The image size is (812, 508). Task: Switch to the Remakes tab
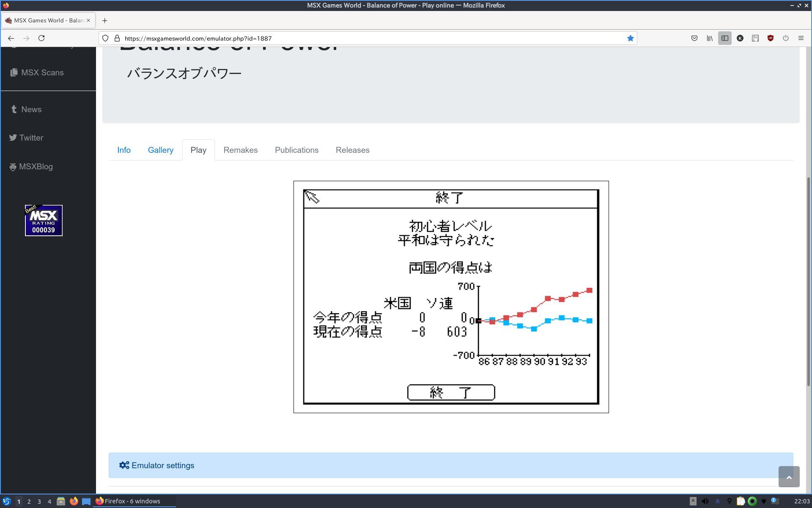[241, 150]
